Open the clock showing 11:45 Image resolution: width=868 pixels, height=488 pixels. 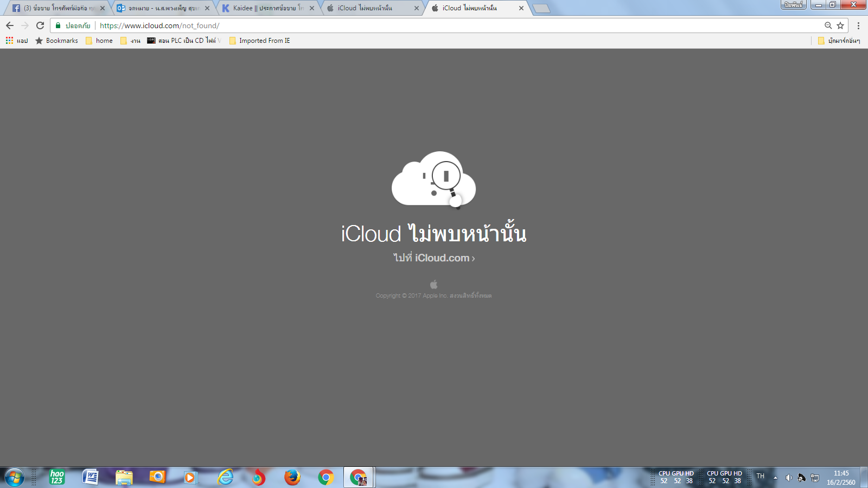pos(841,478)
